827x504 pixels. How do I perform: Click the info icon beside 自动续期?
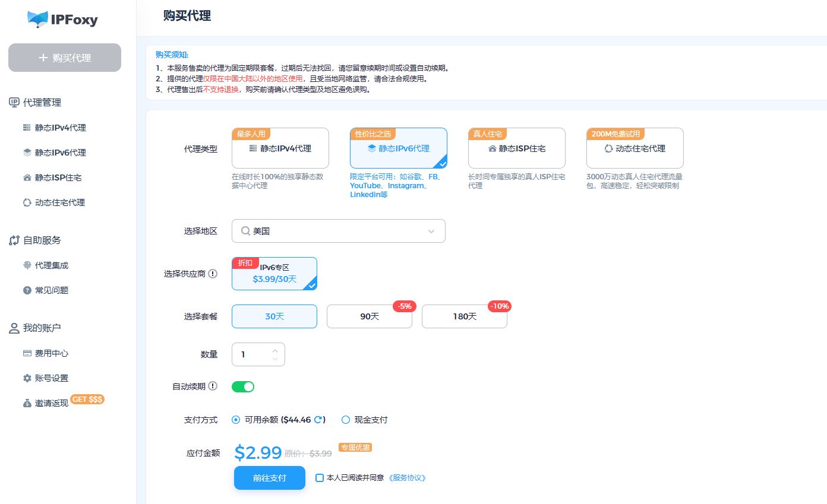(x=213, y=386)
